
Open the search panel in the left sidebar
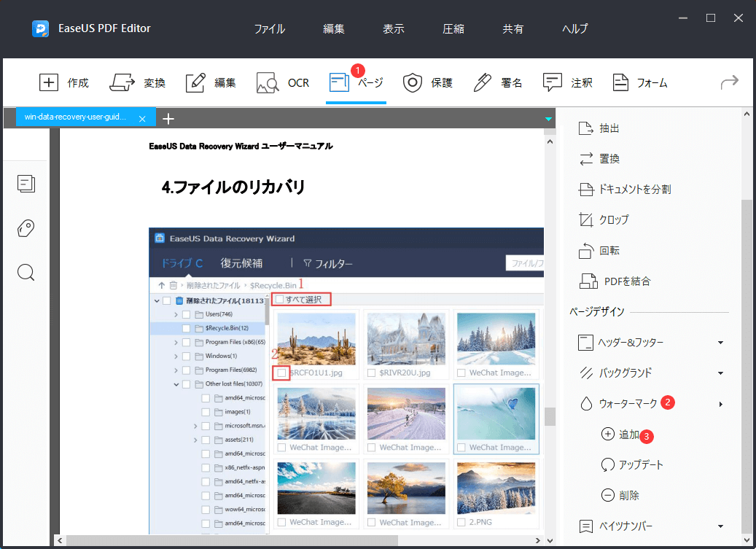click(26, 272)
